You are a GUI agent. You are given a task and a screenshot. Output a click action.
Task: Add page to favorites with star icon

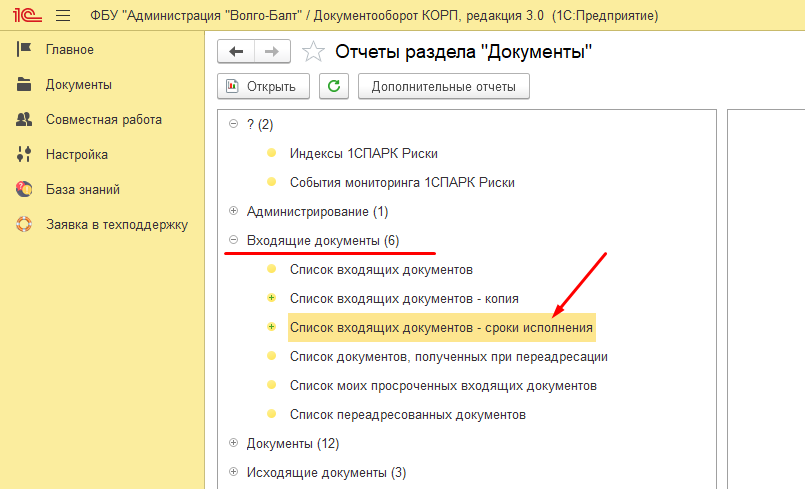coord(313,52)
